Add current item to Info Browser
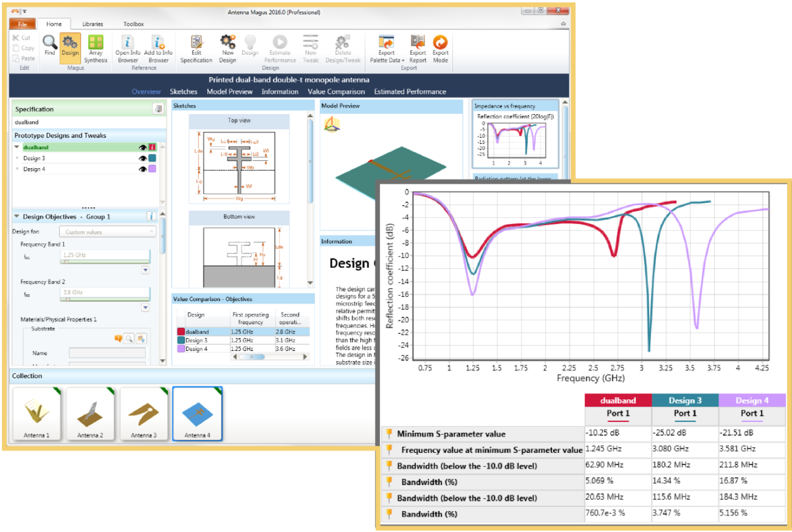Image resolution: width=792 pixels, height=532 pixels. 158,49
